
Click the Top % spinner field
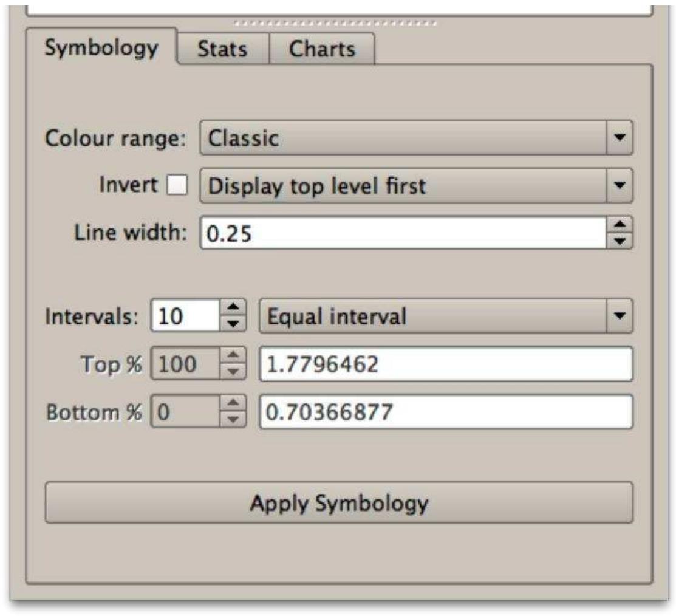185,364
